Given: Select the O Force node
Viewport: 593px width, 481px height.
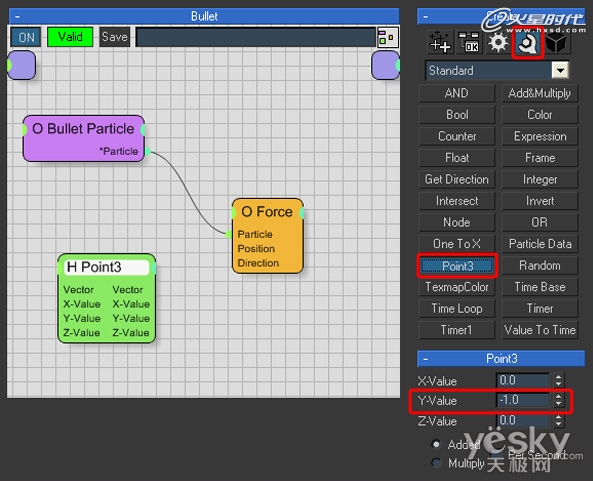Looking at the screenshot, I should click(267, 236).
